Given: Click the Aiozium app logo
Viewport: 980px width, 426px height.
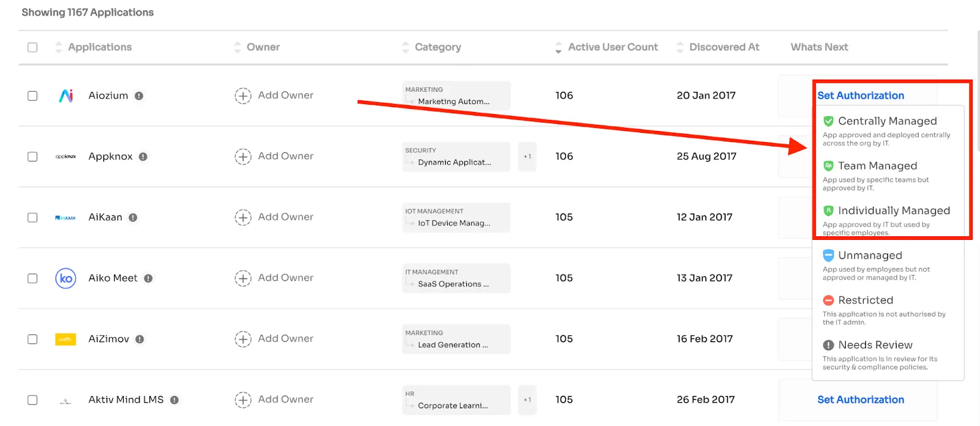Looking at the screenshot, I should pos(66,95).
